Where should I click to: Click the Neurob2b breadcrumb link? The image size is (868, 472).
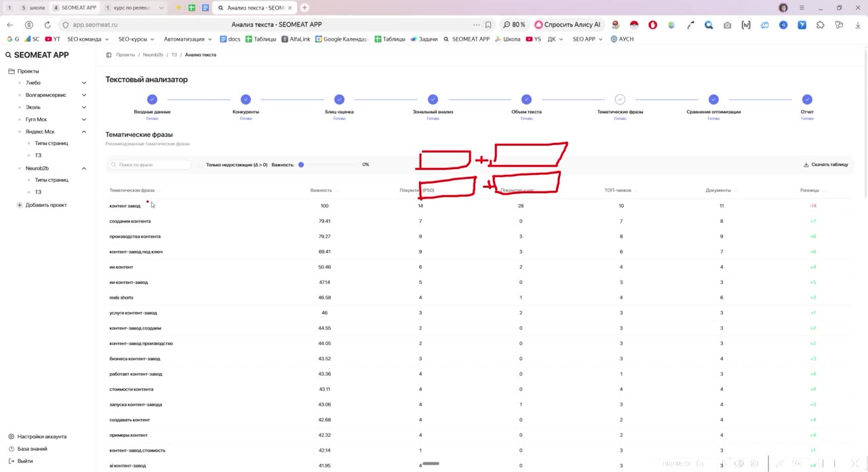click(153, 55)
